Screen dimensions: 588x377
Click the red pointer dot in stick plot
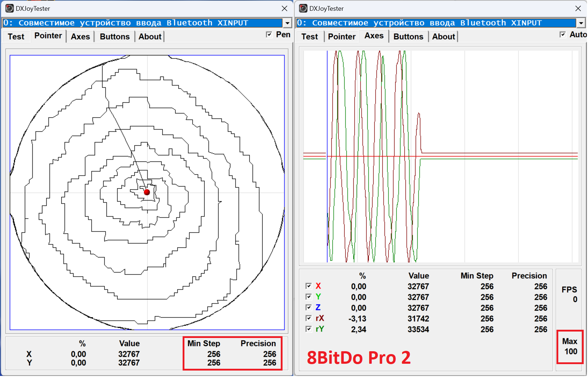click(x=147, y=192)
